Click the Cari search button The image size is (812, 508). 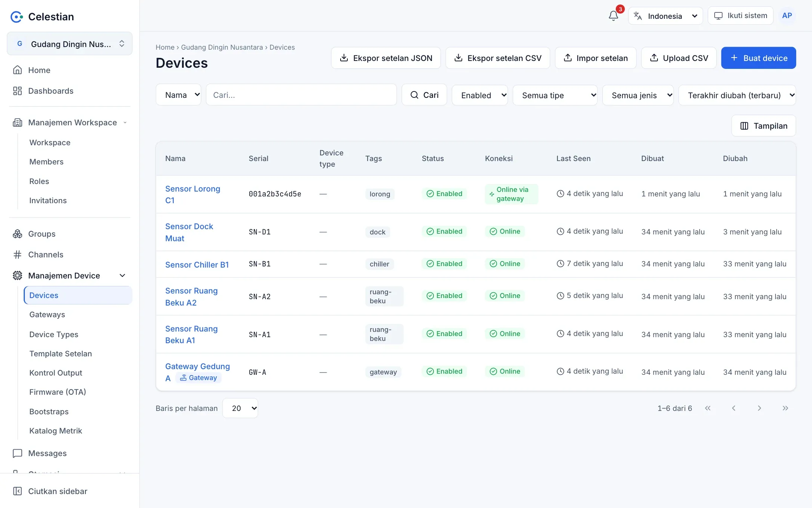(424, 95)
